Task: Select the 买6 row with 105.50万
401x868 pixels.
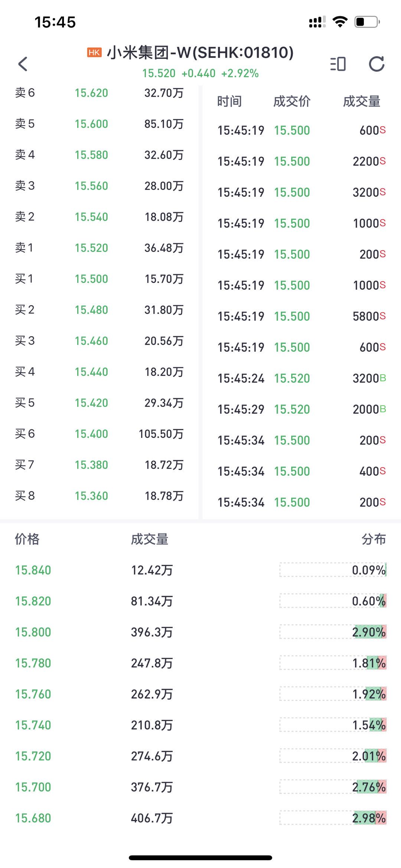Action: 99,434
